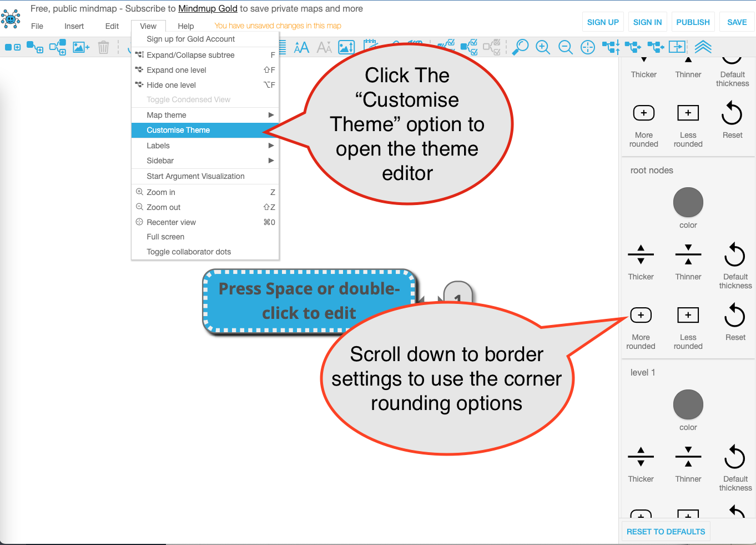Viewport: 756px width, 545px height.
Task: Click the add child node toolbar icon
Action: click(35, 47)
